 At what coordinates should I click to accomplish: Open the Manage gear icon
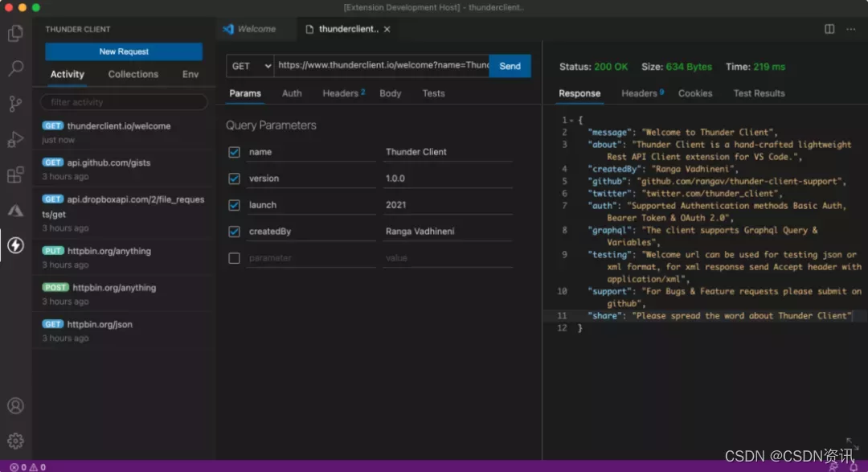coord(15,441)
